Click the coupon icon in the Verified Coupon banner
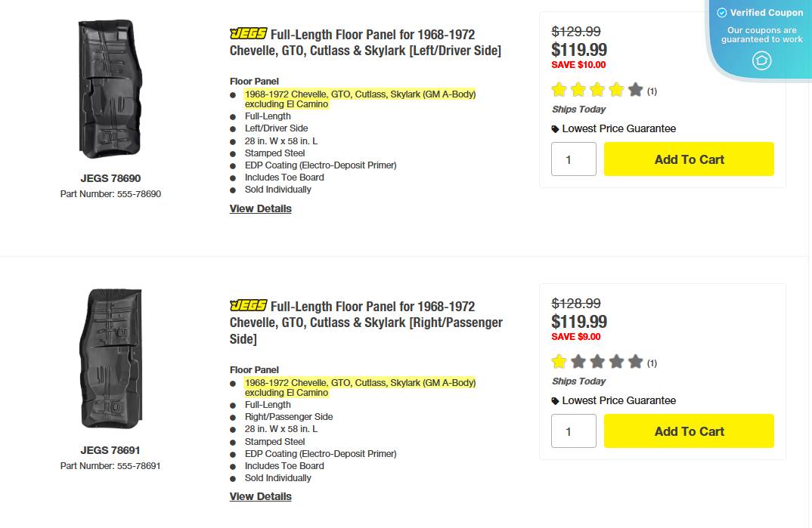This screenshot has height=528, width=812. (762, 60)
